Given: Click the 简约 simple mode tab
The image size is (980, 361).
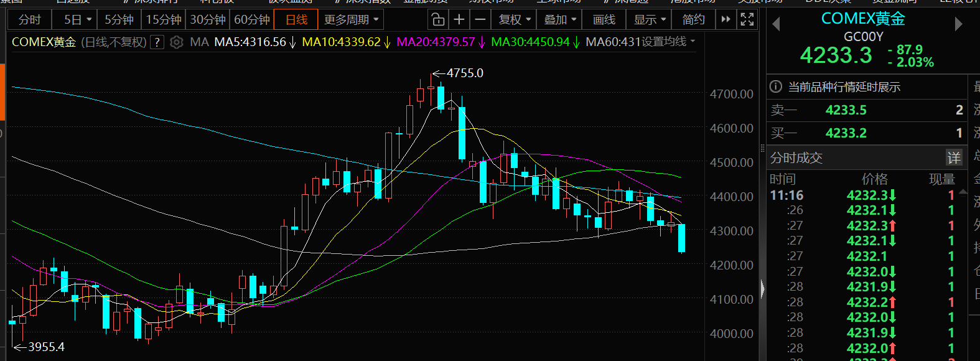Looking at the screenshot, I should (694, 20).
